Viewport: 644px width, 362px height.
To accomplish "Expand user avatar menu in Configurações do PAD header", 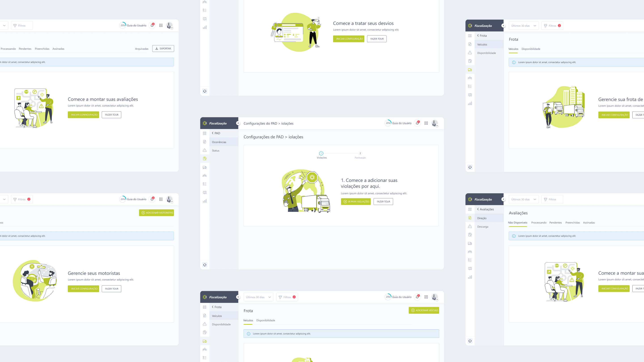I will point(435,123).
